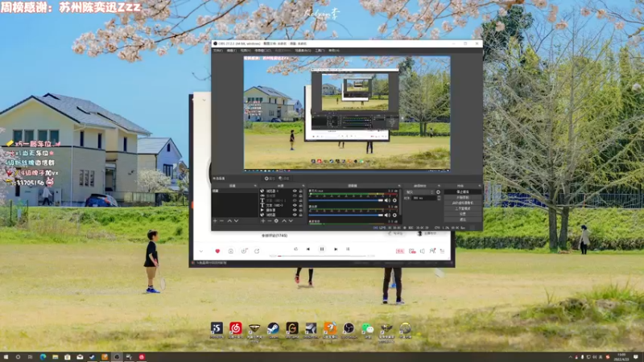Open Microsoft Edge from taskbar

(x=43, y=357)
